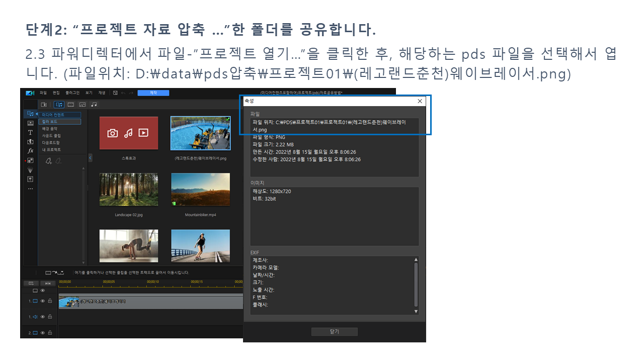Toggle visibility of video track 2
The width and height of the screenshot is (644, 362).
tap(43, 333)
